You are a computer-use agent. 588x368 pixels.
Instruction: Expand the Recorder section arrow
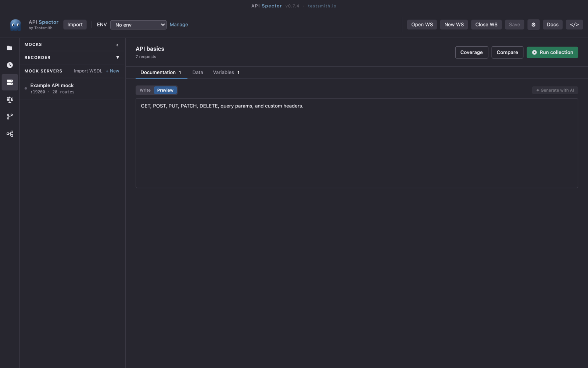click(118, 58)
